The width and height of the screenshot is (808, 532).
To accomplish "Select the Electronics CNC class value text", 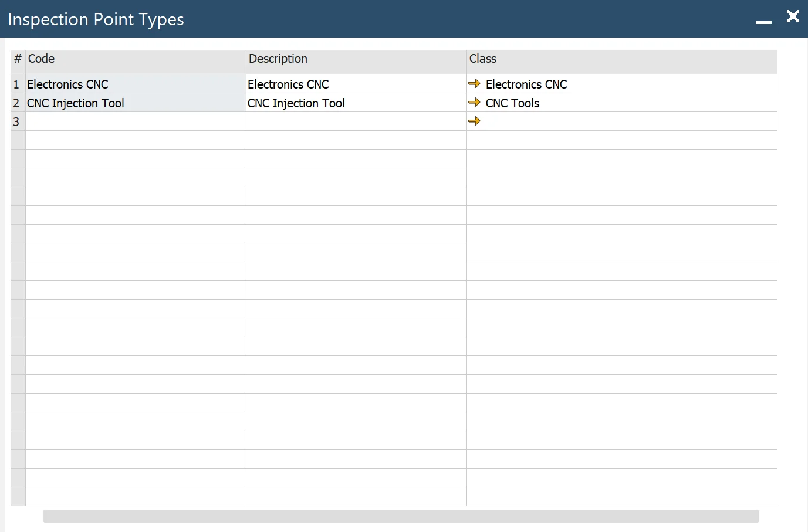I will coord(526,84).
